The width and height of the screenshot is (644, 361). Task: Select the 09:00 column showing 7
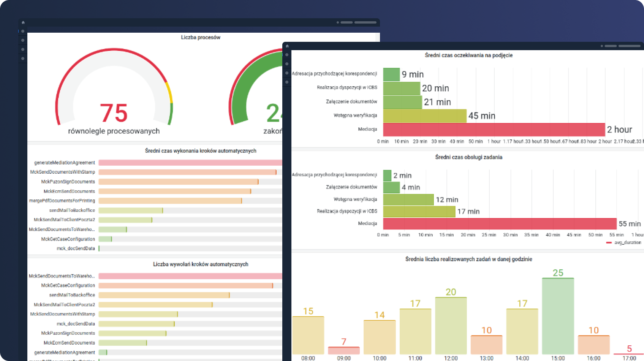[344, 351]
